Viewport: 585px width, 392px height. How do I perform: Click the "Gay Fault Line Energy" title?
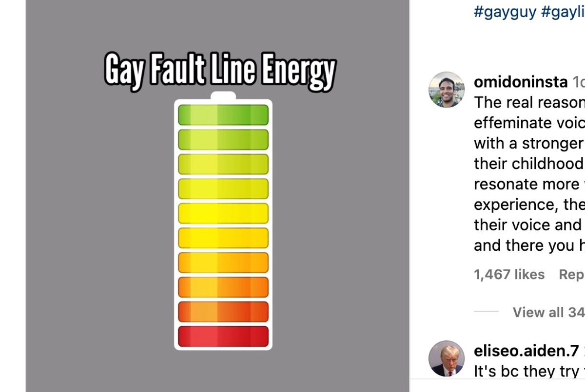click(220, 71)
